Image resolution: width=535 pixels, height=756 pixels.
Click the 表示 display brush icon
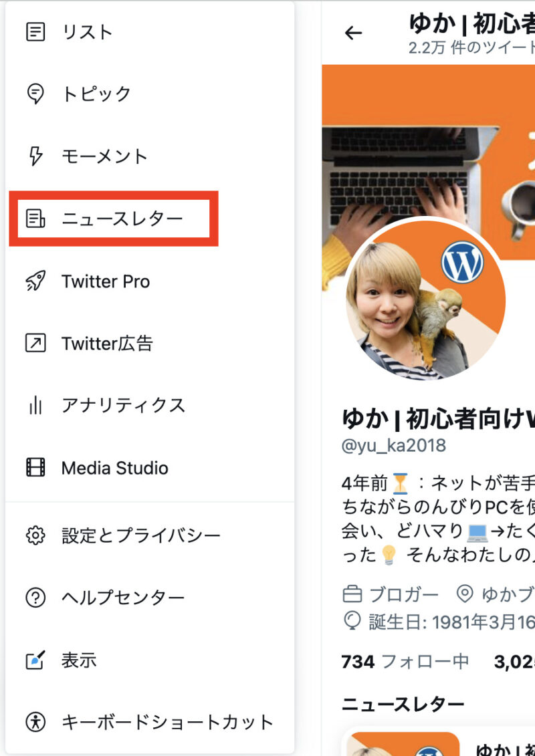pyautogui.click(x=35, y=660)
